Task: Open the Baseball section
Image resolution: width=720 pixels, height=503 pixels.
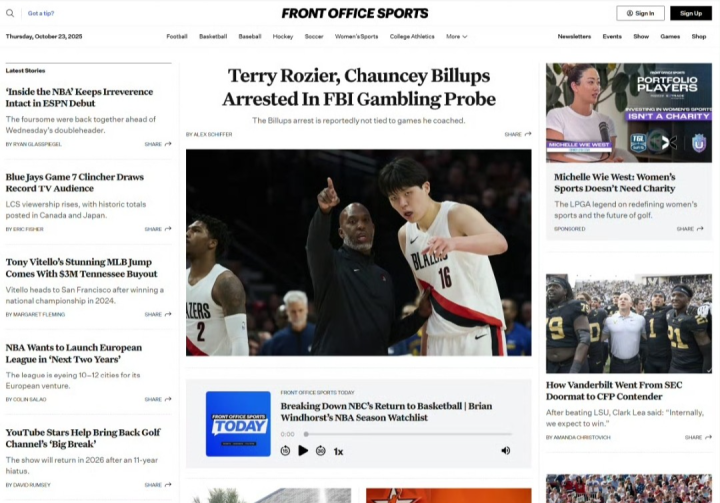Action: pyautogui.click(x=250, y=36)
